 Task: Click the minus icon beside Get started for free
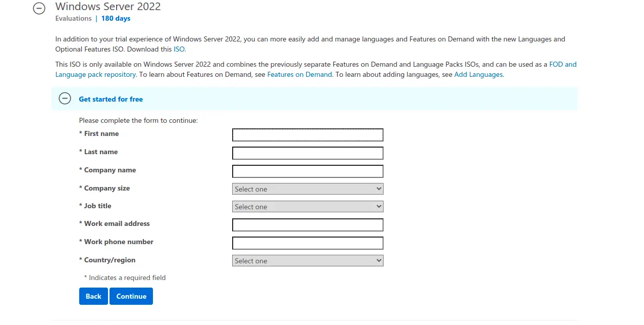65,99
